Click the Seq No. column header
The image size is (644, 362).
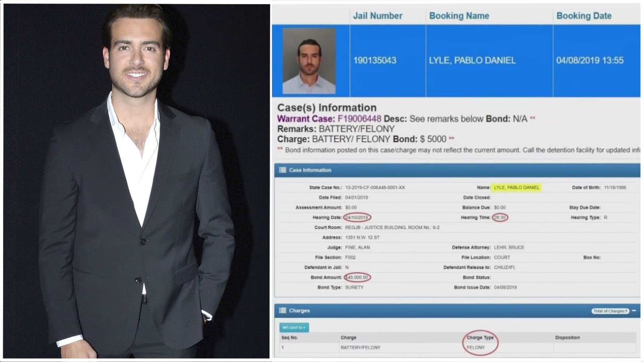tap(290, 338)
